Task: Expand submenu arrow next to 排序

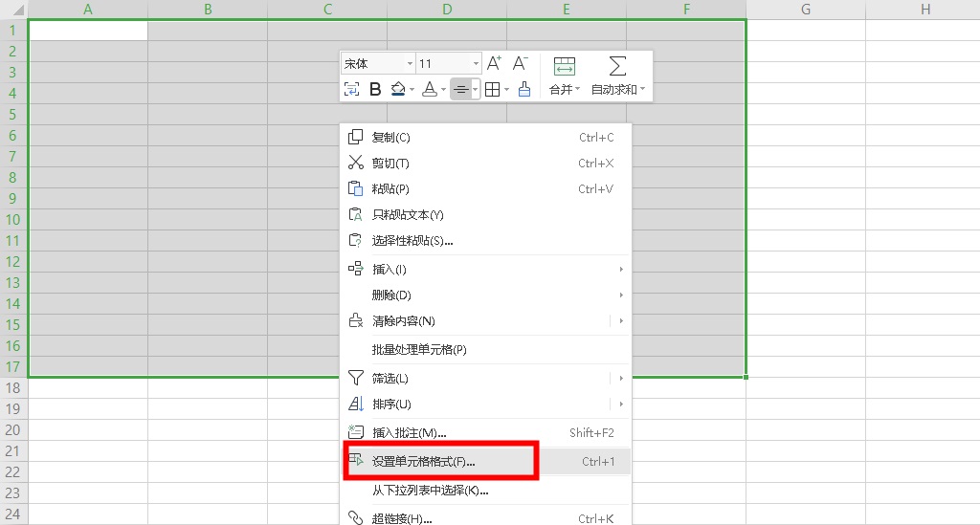Action: 620,404
